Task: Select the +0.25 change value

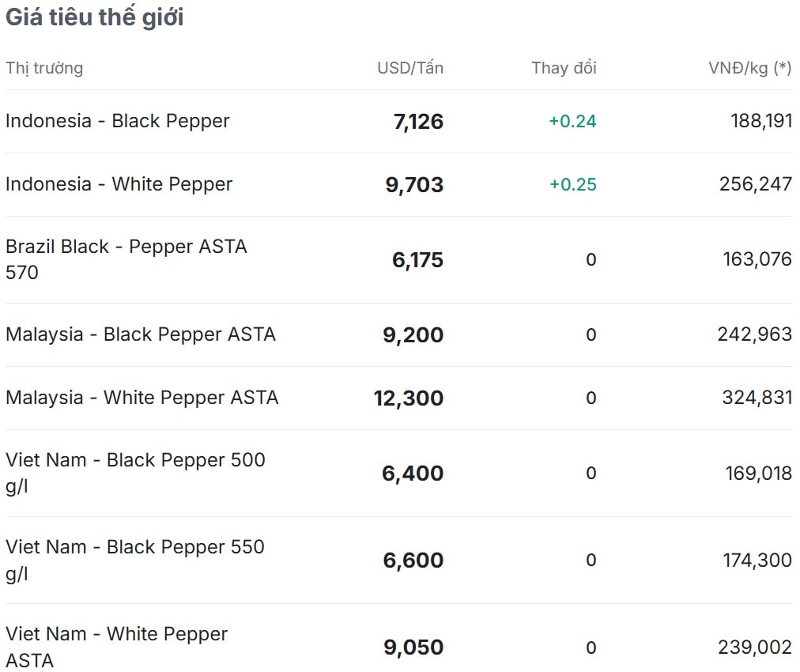Action: click(x=572, y=184)
